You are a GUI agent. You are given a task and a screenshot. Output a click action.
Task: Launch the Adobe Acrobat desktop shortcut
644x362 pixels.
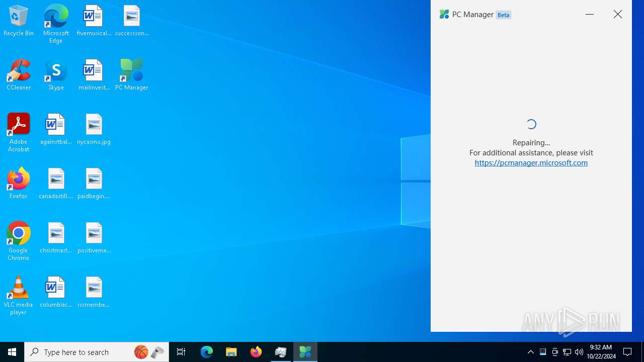(x=18, y=133)
